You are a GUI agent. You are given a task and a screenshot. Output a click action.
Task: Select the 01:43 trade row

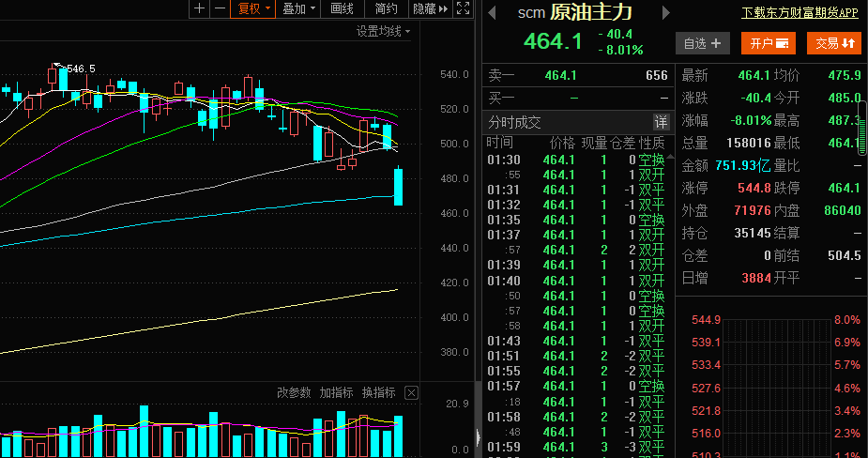pyautogui.click(x=576, y=341)
